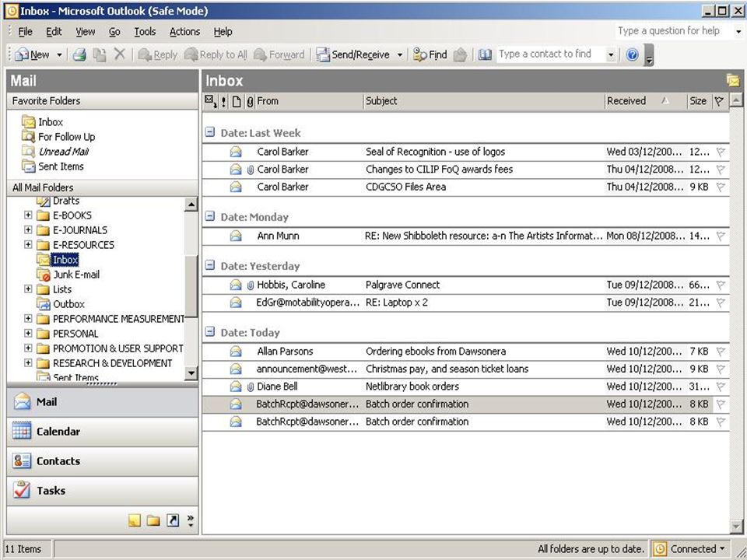Switch to the Calendar pane
The height and width of the screenshot is (560, 747).
coord(103,432)
